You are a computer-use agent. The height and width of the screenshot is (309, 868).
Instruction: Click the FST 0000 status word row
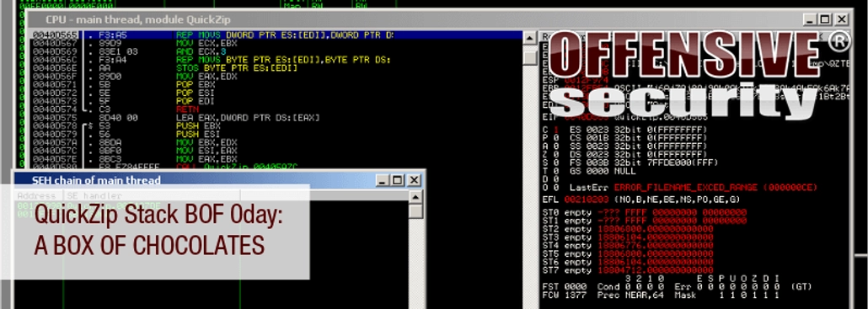point(677,287)
